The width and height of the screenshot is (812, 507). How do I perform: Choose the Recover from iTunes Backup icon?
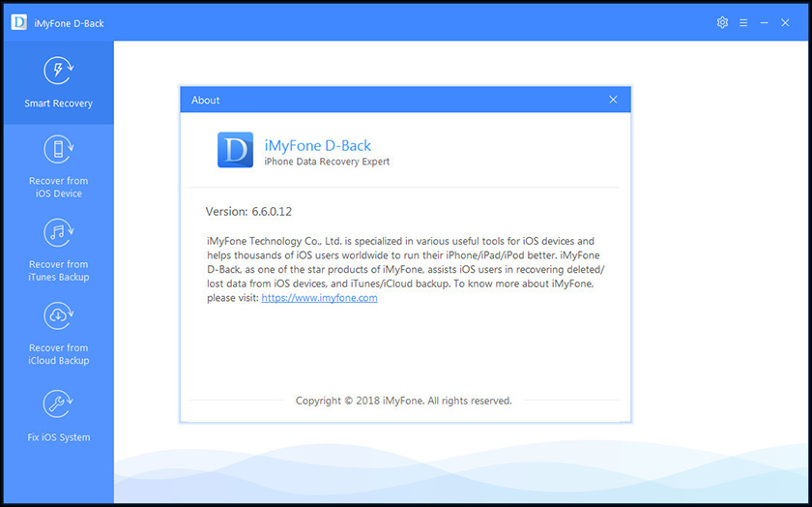click(58, 233)
